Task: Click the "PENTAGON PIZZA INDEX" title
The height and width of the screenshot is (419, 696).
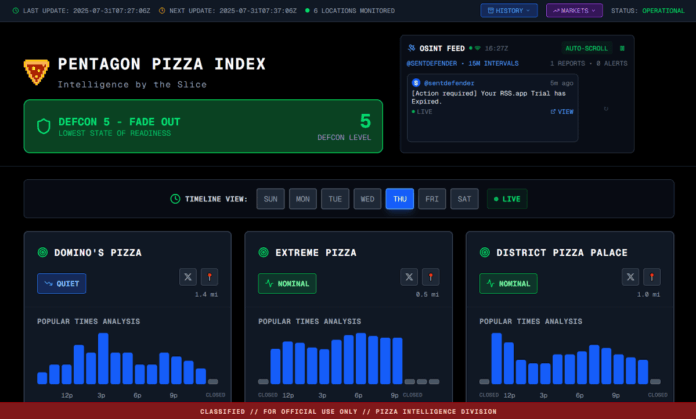Action: pyautogui.click(x=162, y=64)
